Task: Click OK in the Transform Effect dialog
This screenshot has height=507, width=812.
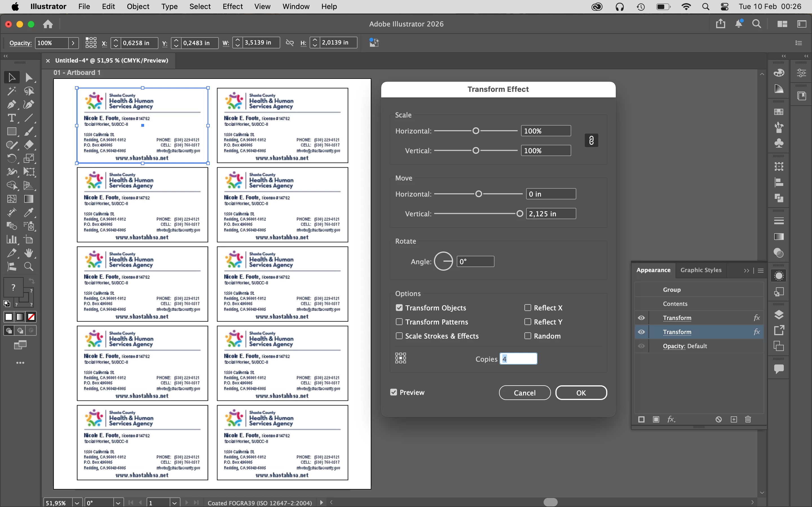Action: coord(581,393)
